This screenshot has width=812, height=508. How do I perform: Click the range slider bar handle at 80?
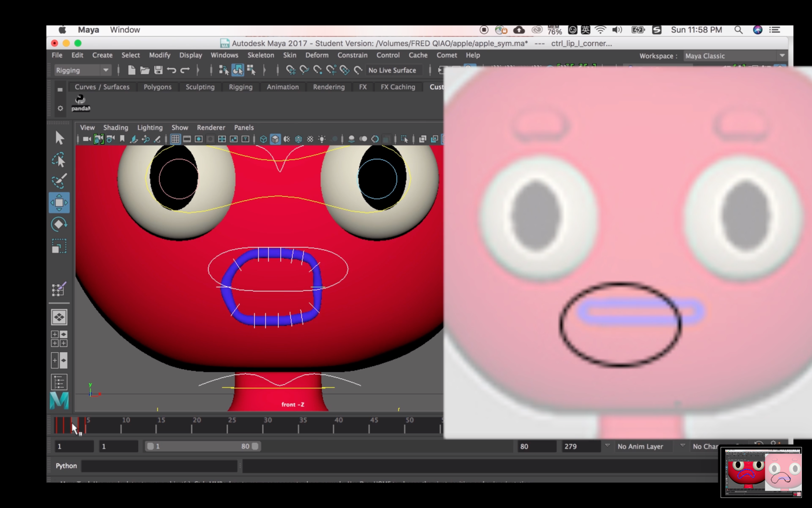(x=255, y=446)
